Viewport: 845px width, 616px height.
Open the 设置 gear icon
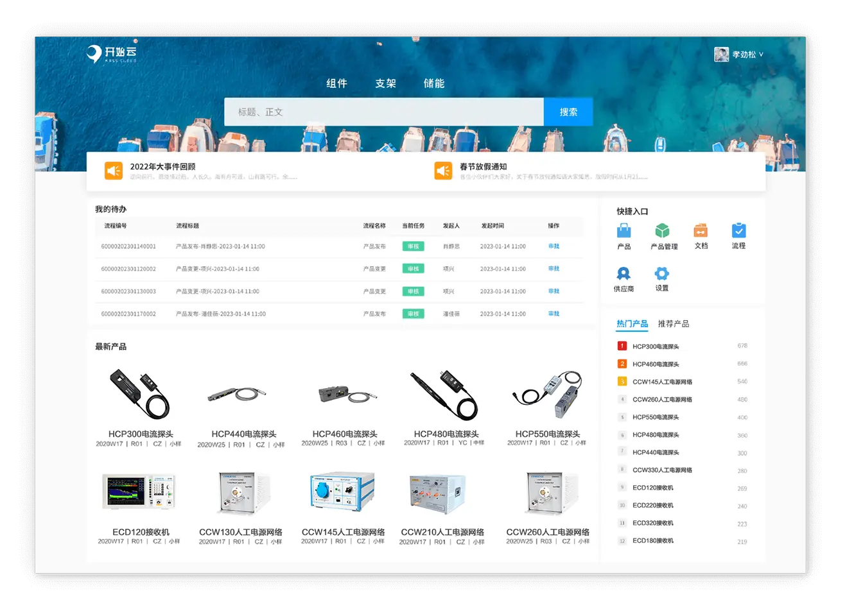662,274
